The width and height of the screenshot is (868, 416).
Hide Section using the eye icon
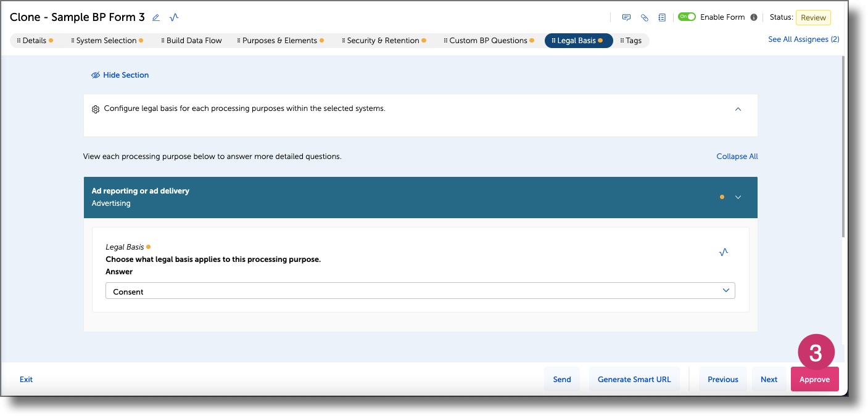tap(120, 75)
